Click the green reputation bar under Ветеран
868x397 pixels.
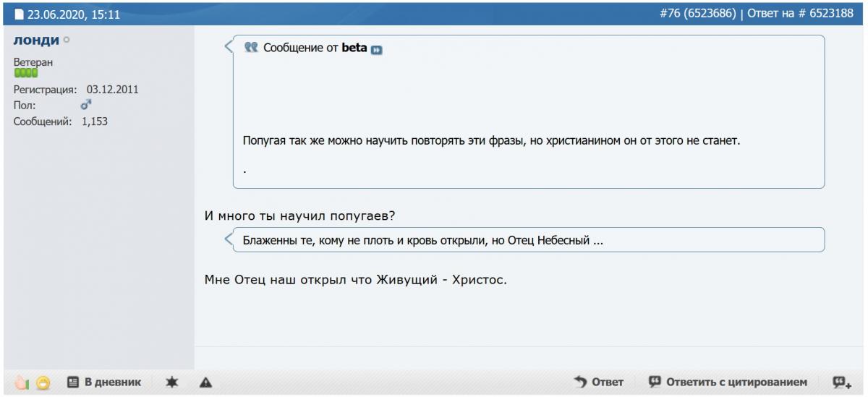click(25, 73)
